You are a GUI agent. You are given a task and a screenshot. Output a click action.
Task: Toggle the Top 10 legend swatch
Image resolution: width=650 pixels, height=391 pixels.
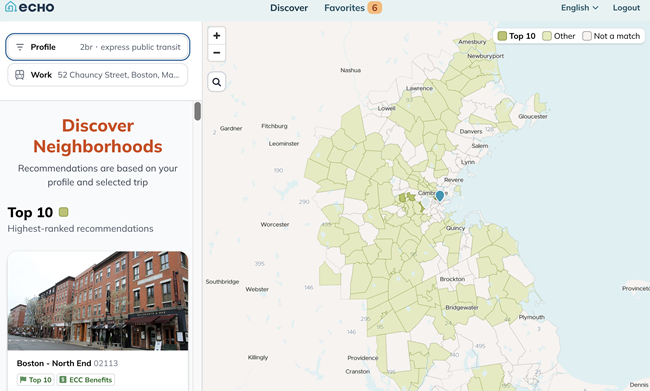coord(502,36)
